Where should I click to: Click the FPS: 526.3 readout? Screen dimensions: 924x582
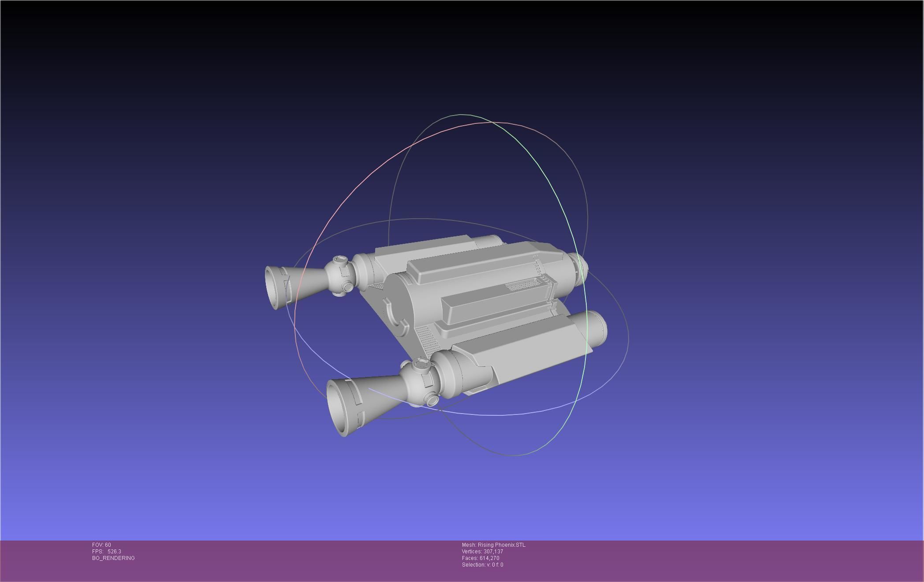107,552
